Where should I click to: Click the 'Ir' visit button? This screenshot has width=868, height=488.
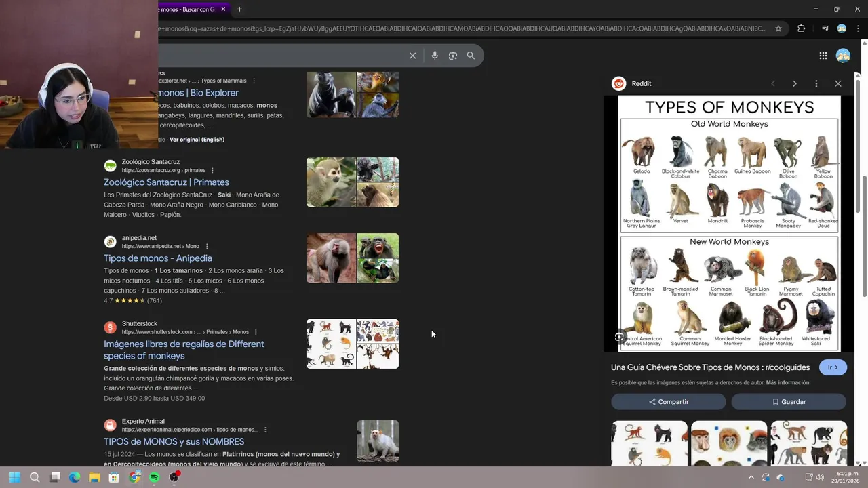pos(833,367)
